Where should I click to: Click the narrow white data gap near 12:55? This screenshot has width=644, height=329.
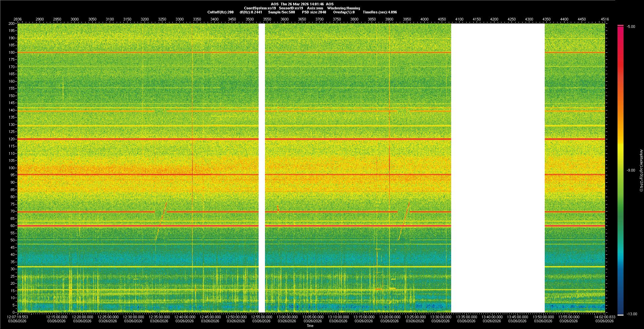(262, 168)
